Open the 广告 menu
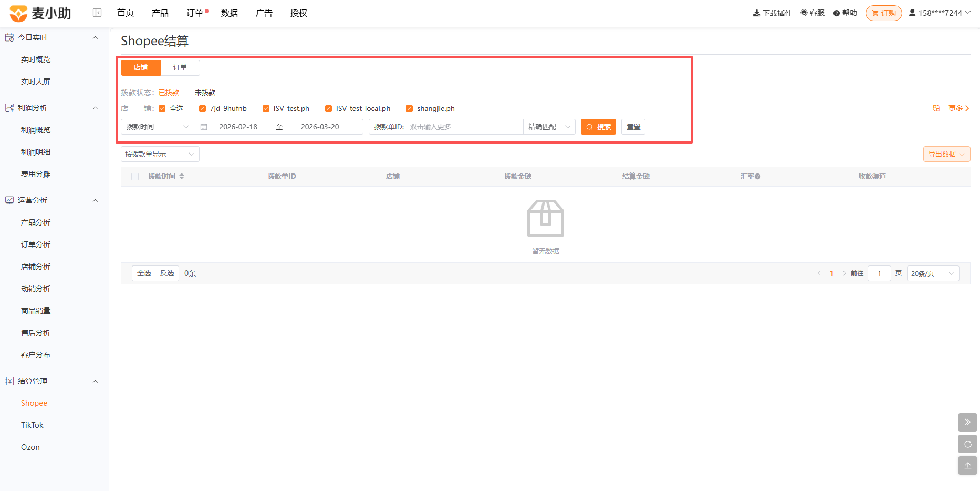980x491 pixels. [264, 13]
